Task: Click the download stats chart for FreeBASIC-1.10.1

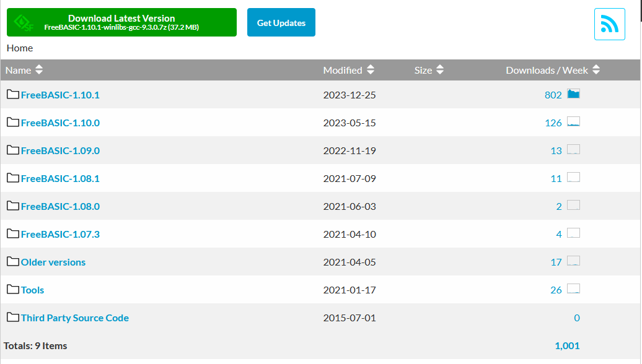Action: (x=573, y=94)
